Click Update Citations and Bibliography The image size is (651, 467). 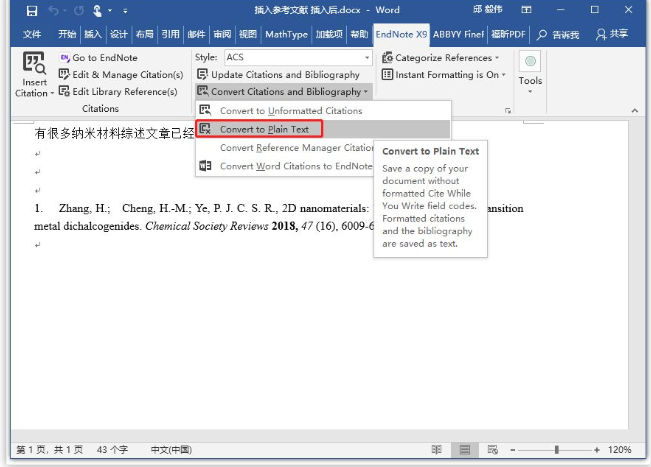278,75
